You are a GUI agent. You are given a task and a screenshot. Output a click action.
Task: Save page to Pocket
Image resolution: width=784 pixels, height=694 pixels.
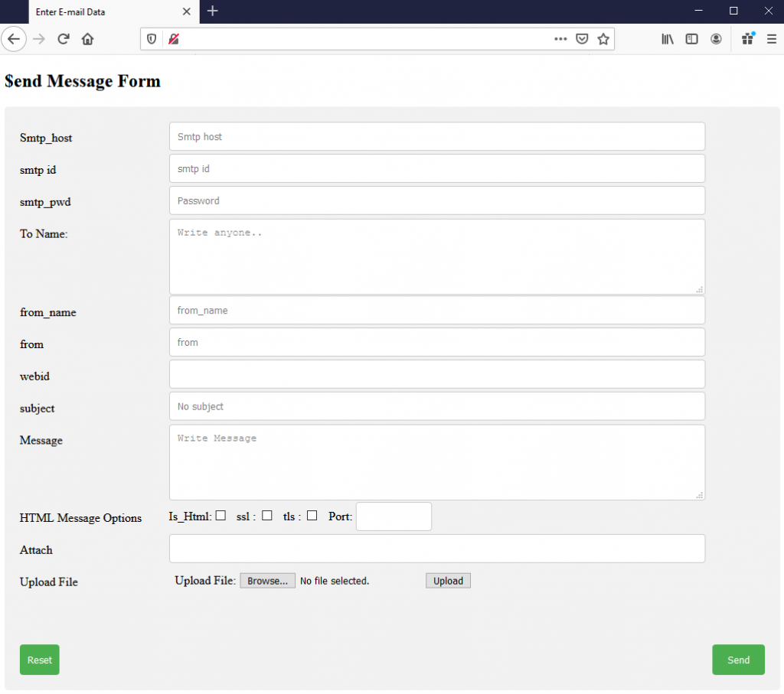point(582,39)
